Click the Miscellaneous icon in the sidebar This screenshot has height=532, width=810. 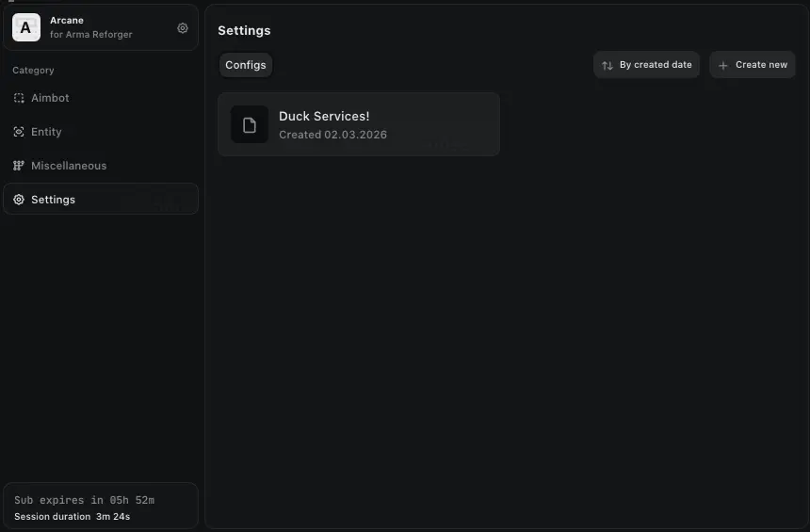click(x=19, y=166)
